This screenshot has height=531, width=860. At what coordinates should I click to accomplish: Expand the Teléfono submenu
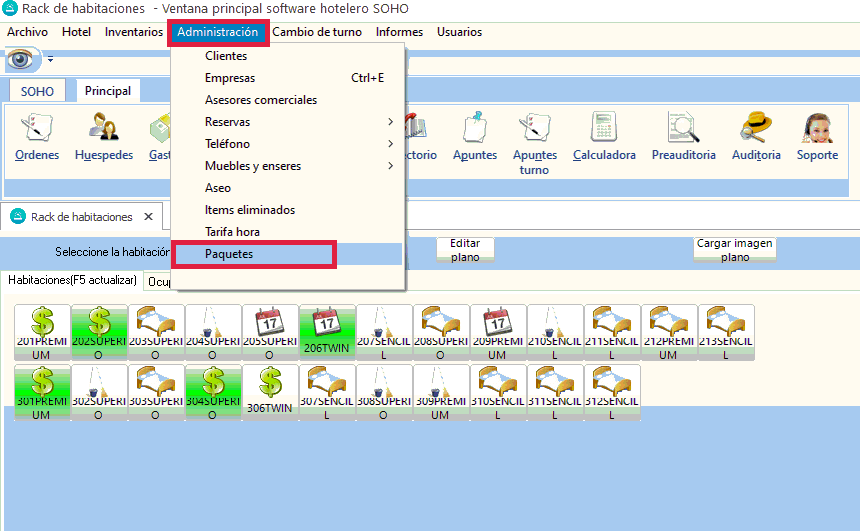(x=288, y=144)
